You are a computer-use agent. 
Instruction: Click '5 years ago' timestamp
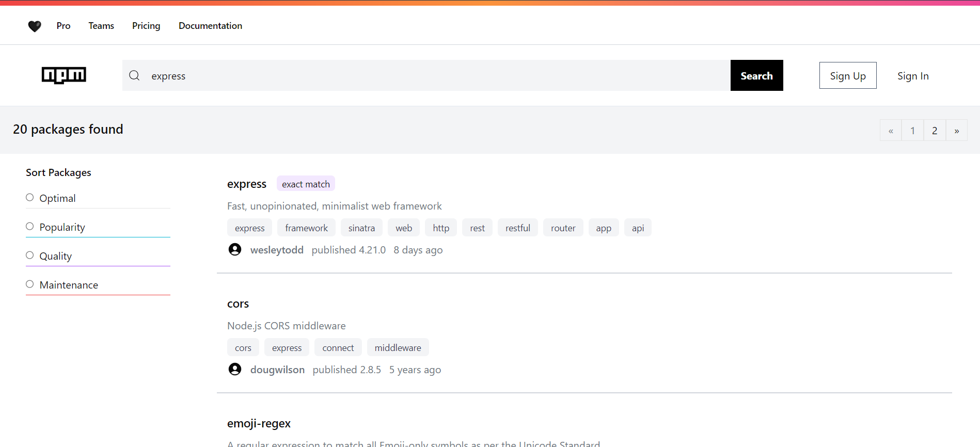[415, 370]
